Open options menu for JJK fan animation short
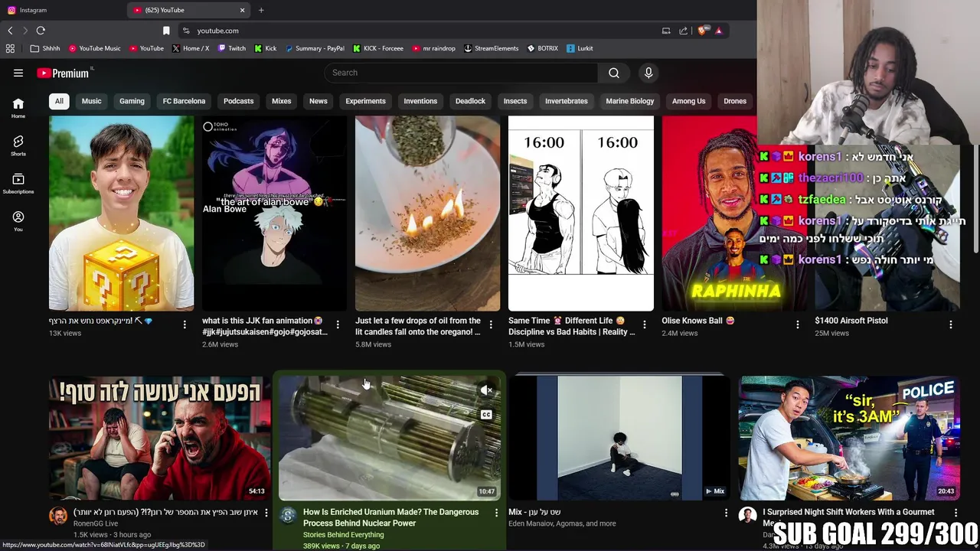980x551 pixels. point(338,324)
